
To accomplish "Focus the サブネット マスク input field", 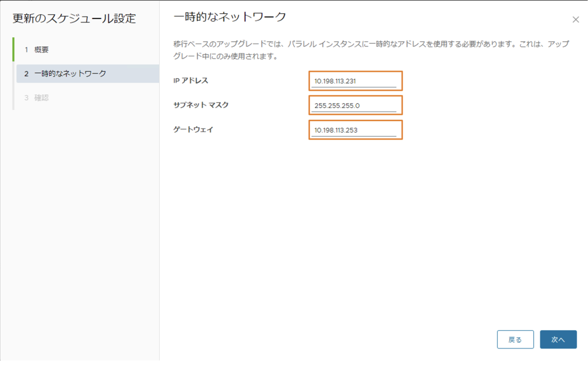I will click(x=355, y=106).
